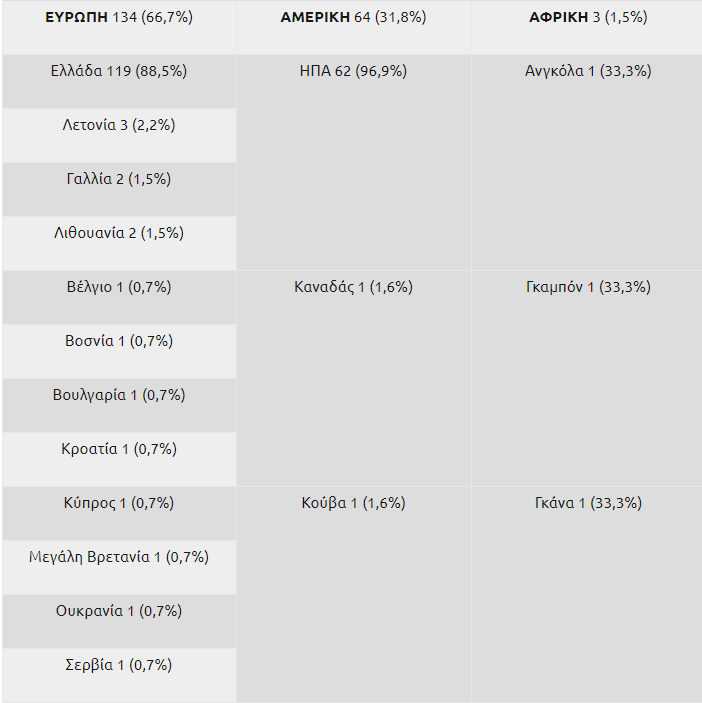Click the Ανγκόλα 1 (33,3%) cell
Viewport: 702px width, 703px height.
pos(587,71)
